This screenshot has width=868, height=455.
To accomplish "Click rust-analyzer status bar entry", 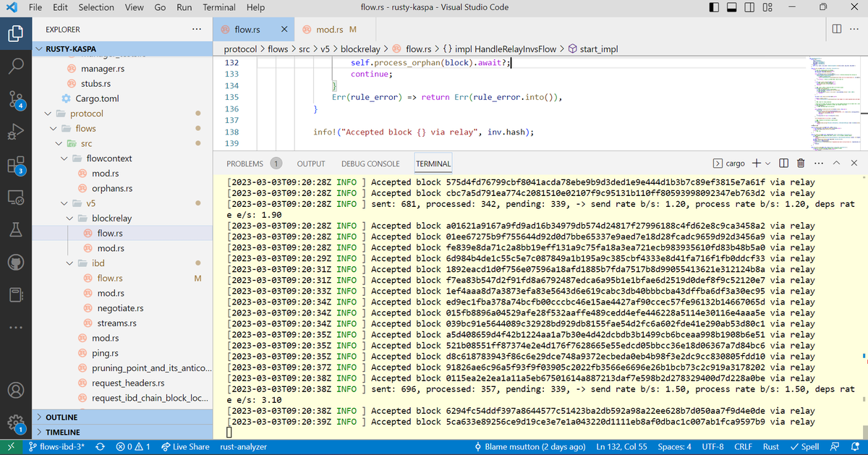I will [x=243, y=446].
